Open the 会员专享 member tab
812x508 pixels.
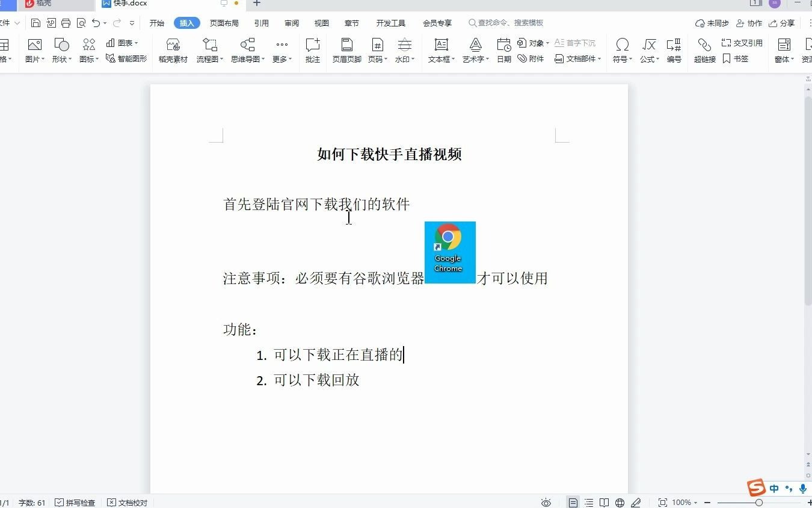[437, 23]
